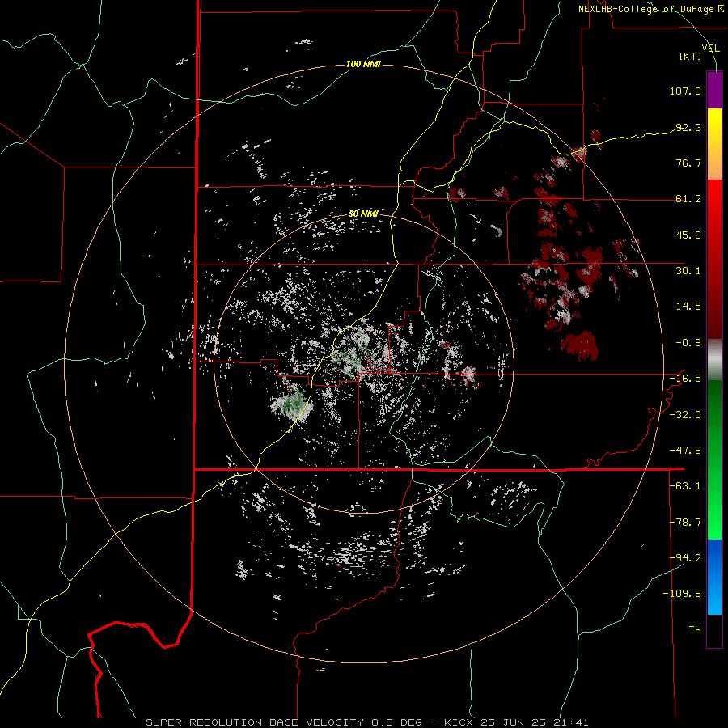Select the -32.0 scale value

(685, 415)
